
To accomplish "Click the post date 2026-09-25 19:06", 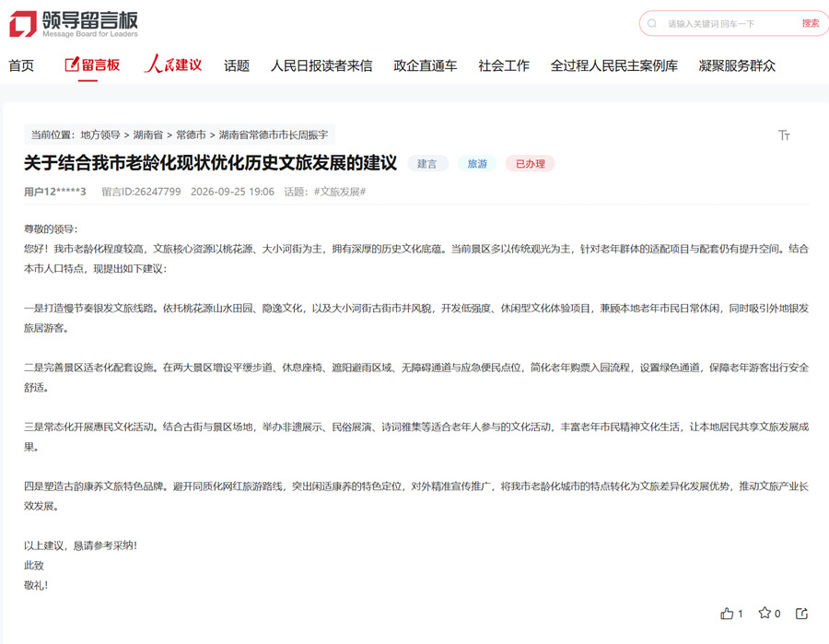I will coord(233,192).
